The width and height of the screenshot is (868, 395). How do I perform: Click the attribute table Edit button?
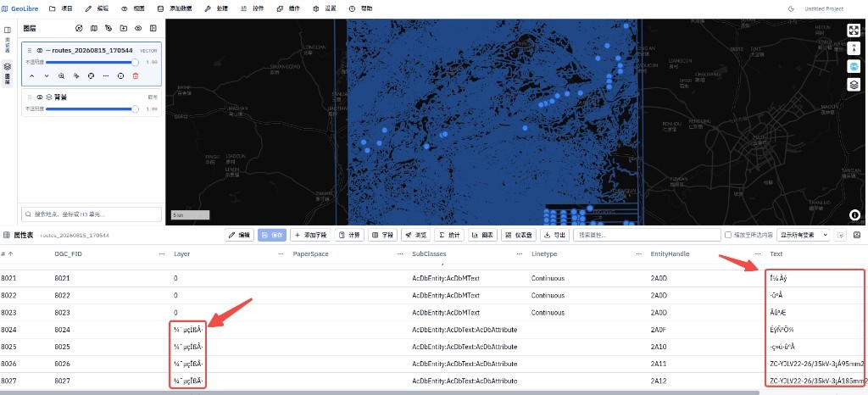tap(239, 235)
